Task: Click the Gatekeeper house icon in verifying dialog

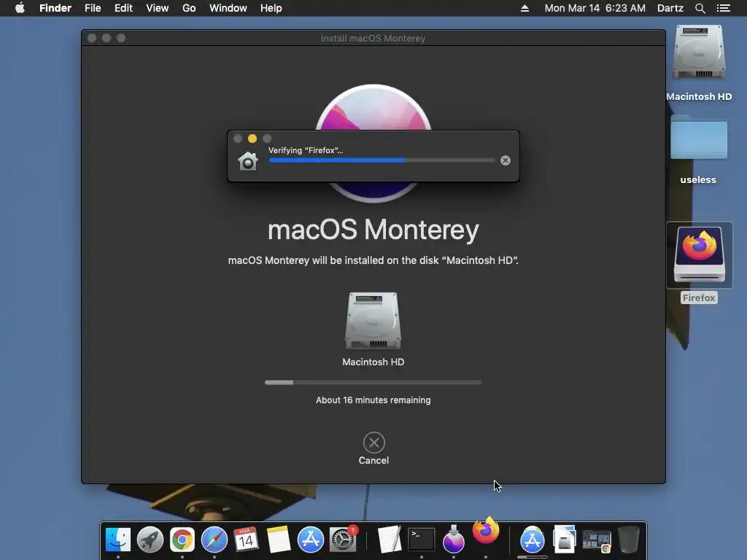Action: click(x=248, y=161)
